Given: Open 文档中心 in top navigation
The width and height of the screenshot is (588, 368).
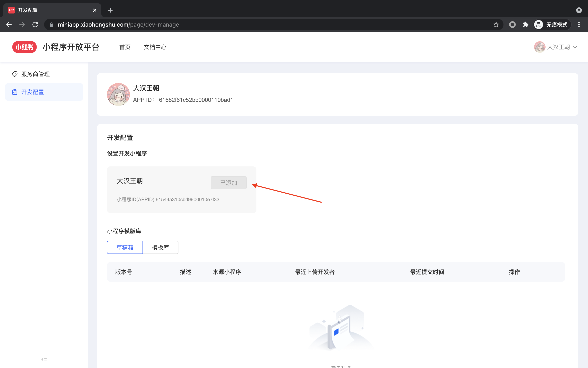Looking at the screenshot, I should [x=155, y=47].
